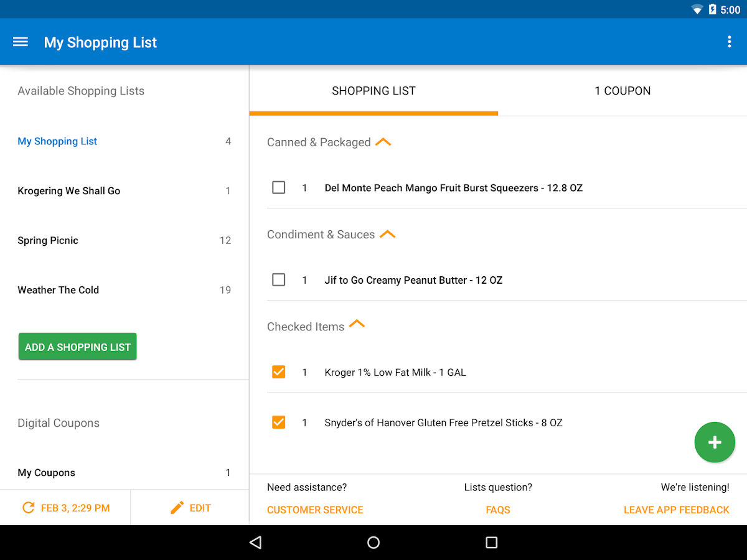Select Snyder's of Hanover Pretzel Sticks item
The height and width of the screenshot is (560, 747).
[x=443, y=422]
